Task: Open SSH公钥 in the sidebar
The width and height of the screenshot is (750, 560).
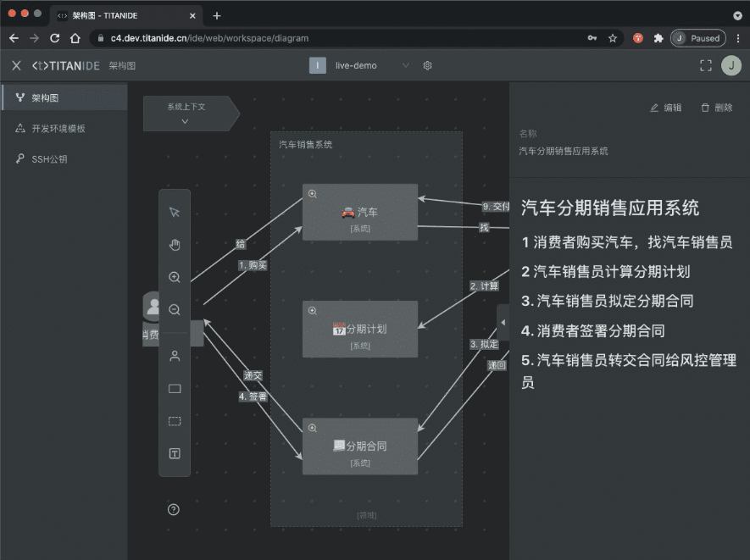Action: 49,159
